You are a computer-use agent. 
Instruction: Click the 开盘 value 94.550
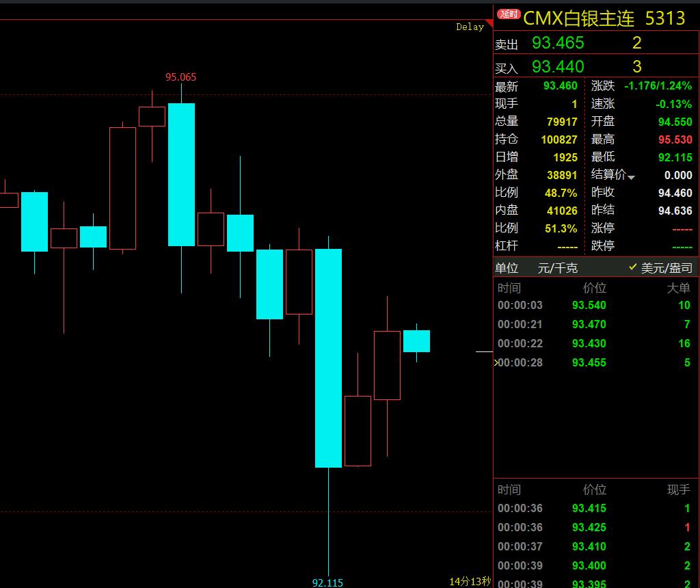(675, 122)
